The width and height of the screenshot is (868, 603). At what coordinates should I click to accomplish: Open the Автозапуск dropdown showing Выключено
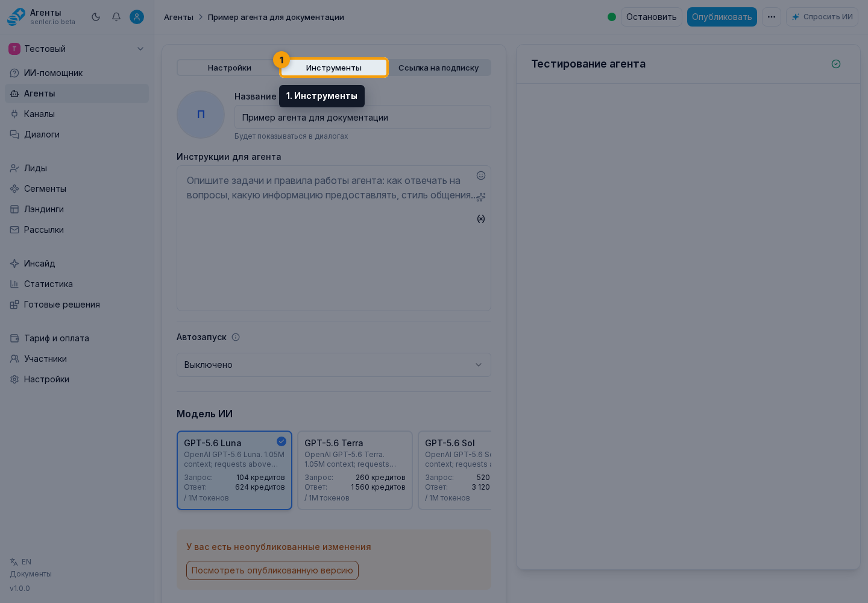[334, 365]
